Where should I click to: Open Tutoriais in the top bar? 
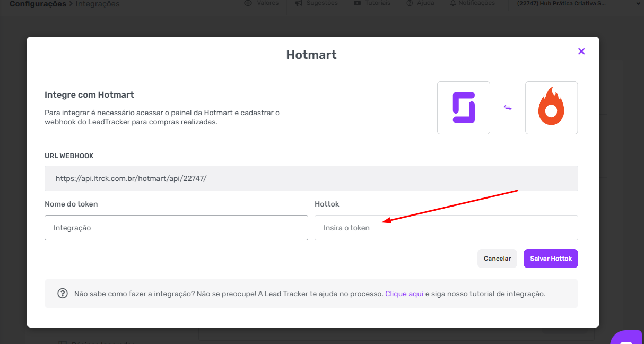pos(372,3)
